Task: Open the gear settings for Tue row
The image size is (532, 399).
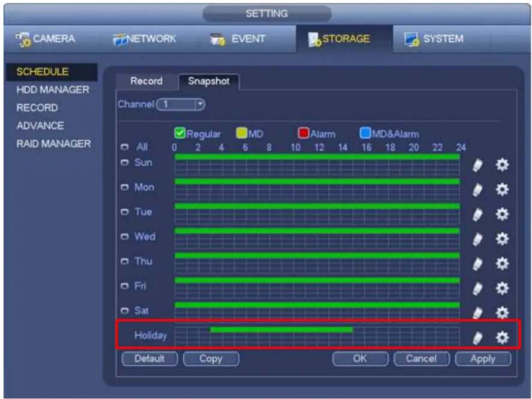Action: point(502,214)
